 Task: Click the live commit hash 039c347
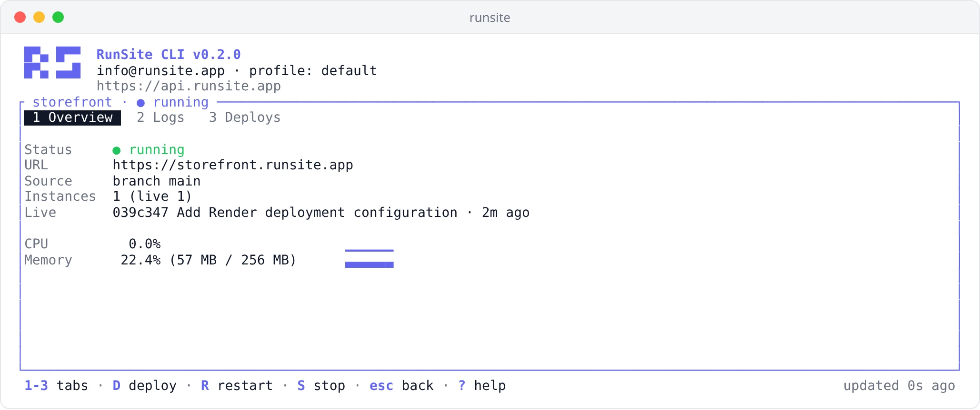pos(140,213)
